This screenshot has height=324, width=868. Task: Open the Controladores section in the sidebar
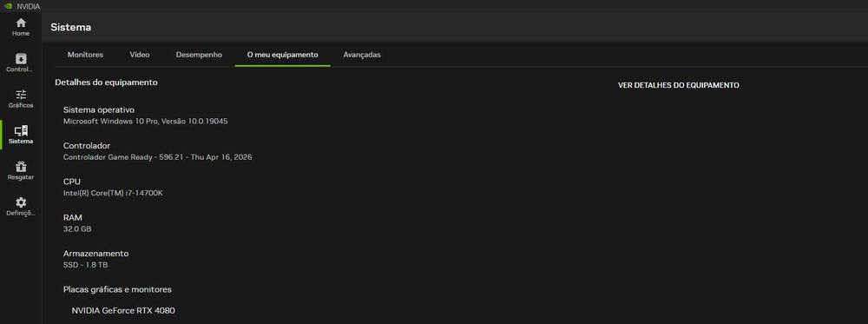(x=21, y=63)
